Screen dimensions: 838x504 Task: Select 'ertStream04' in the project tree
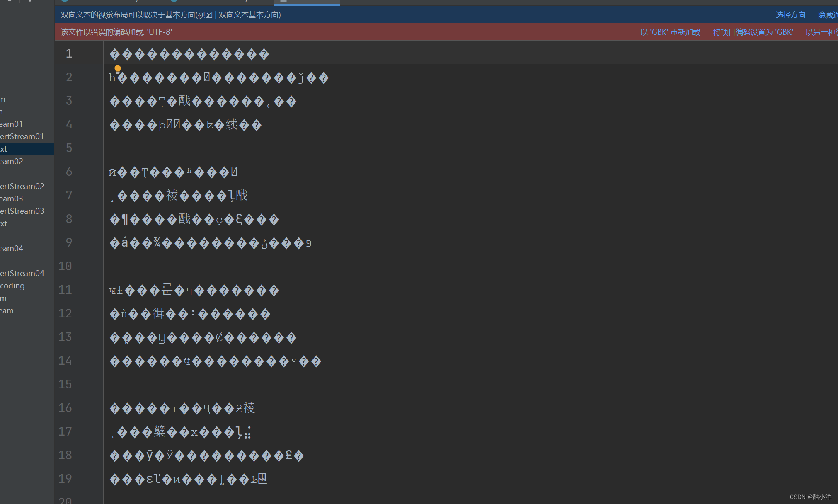point(22,273)
